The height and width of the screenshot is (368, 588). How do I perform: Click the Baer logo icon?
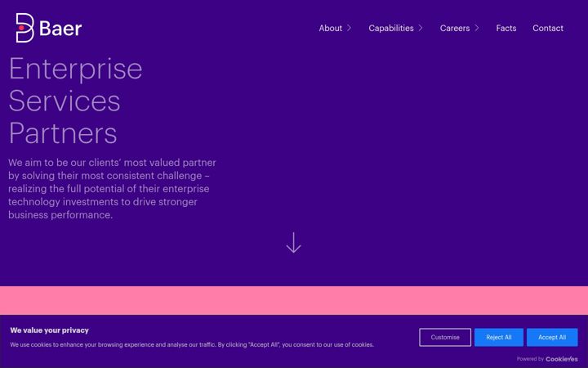coord(24,28)
